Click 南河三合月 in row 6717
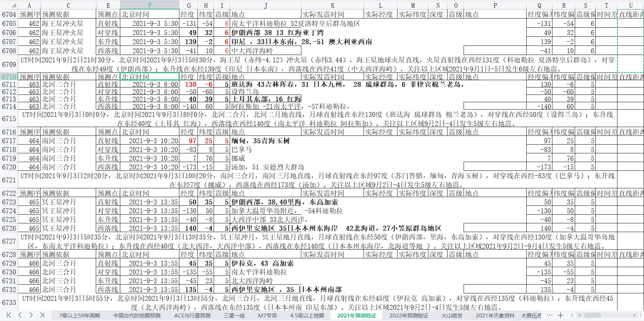Viewport: 644px width, 321px height. click(68, 141)
